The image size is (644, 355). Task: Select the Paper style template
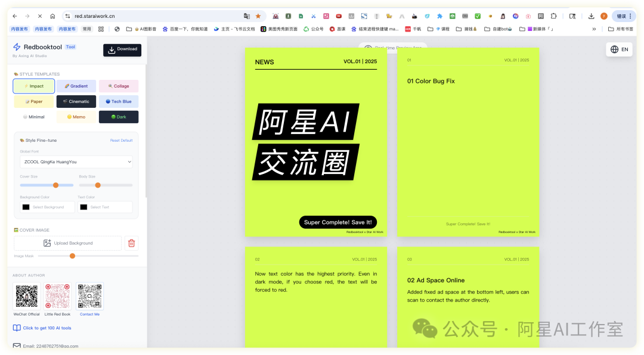pyautogui.click(x=33, y=101)
